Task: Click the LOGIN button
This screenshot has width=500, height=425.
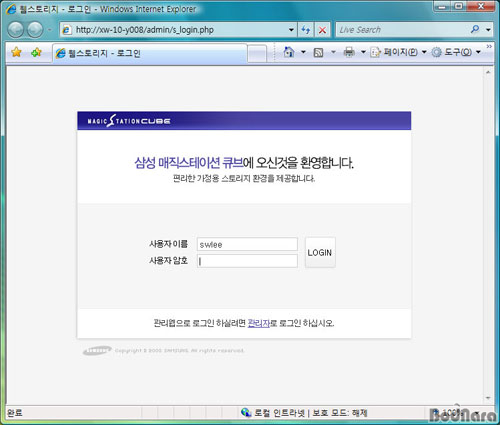Action: (320, 252)
